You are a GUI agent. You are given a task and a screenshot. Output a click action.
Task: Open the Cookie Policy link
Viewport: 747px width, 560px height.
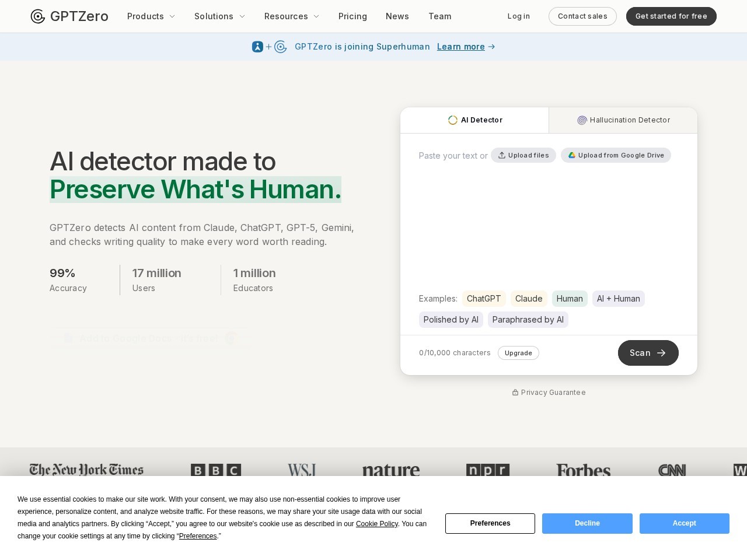click(377, 524)
